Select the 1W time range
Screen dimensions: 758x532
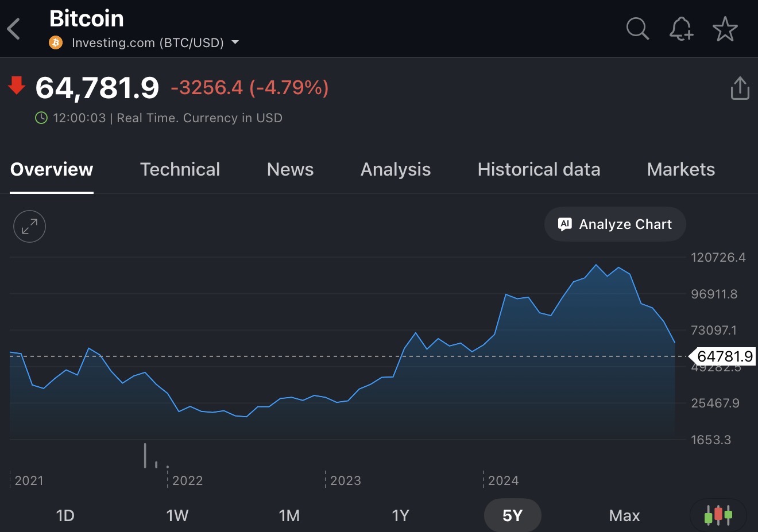coord(177,515)
